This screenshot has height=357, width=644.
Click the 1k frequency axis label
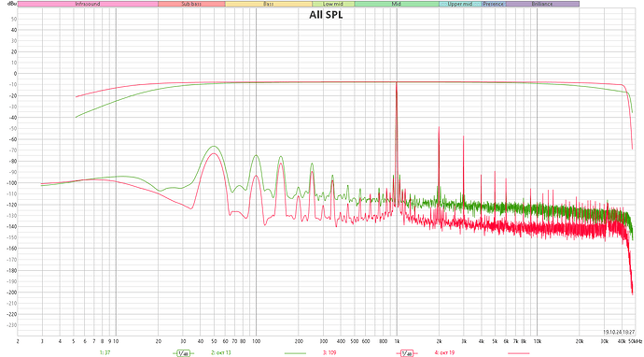[397, 341]
